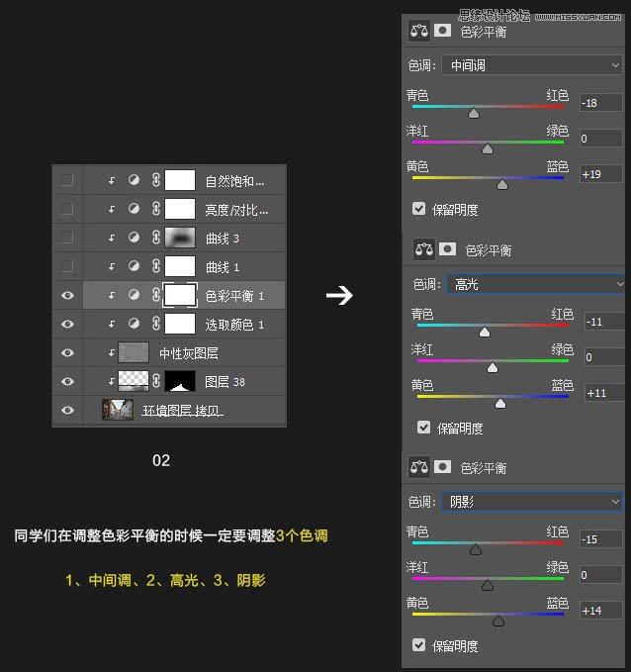This screenshot has height=672, width=631.
Task: Hide the 选取颜色 1 layer
Action: click(67, 324)
